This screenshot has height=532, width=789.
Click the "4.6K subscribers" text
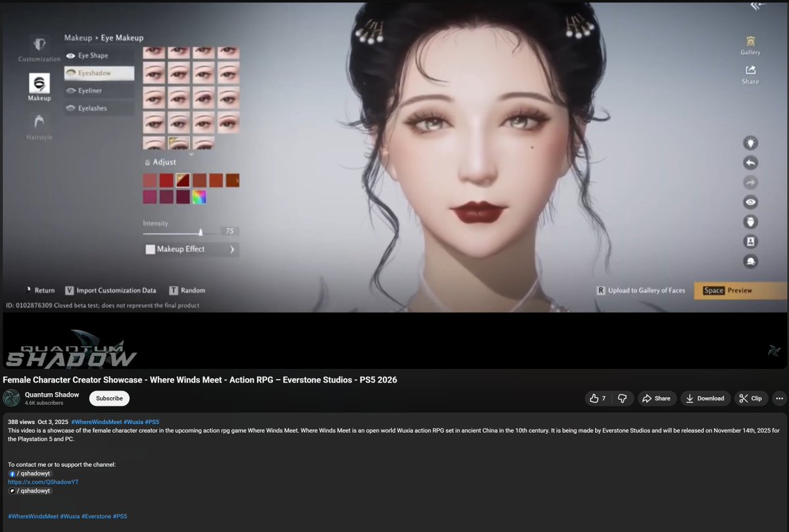pos(44,403)
